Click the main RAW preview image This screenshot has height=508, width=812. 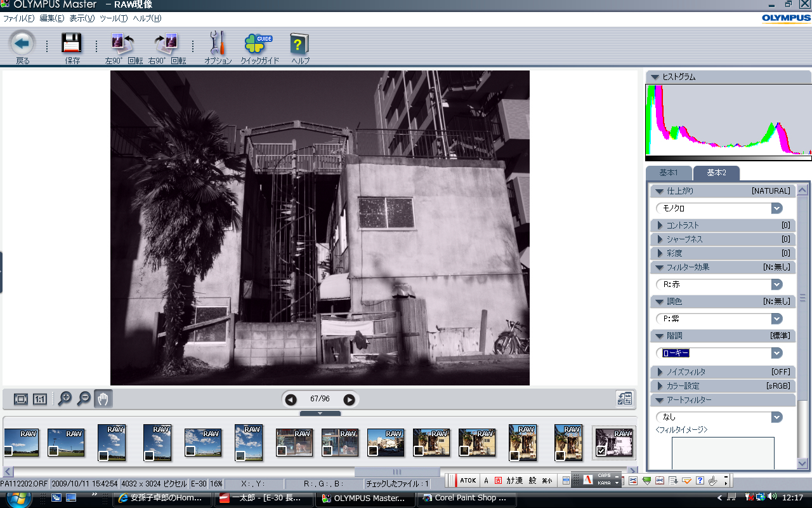tap(320, 227)
